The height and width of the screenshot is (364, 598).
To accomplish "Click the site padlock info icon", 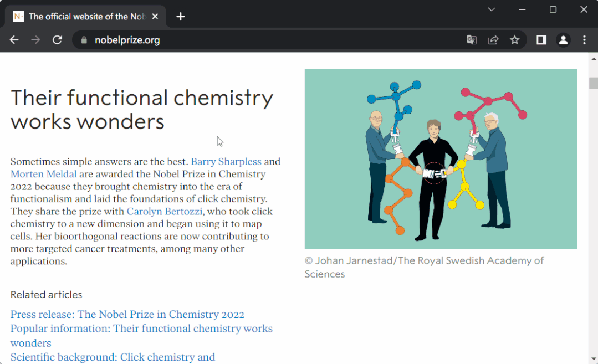I will click(x=84, y=40).
